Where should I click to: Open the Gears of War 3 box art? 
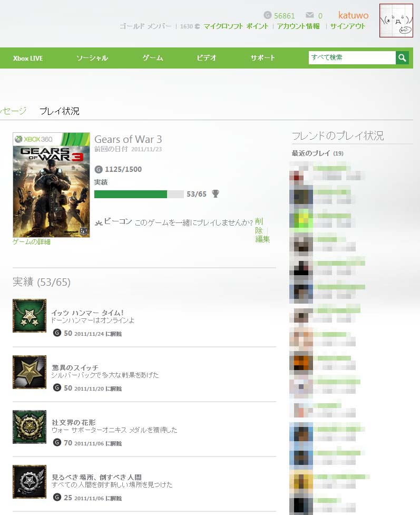pyautogui.click(x=51, y=185)
